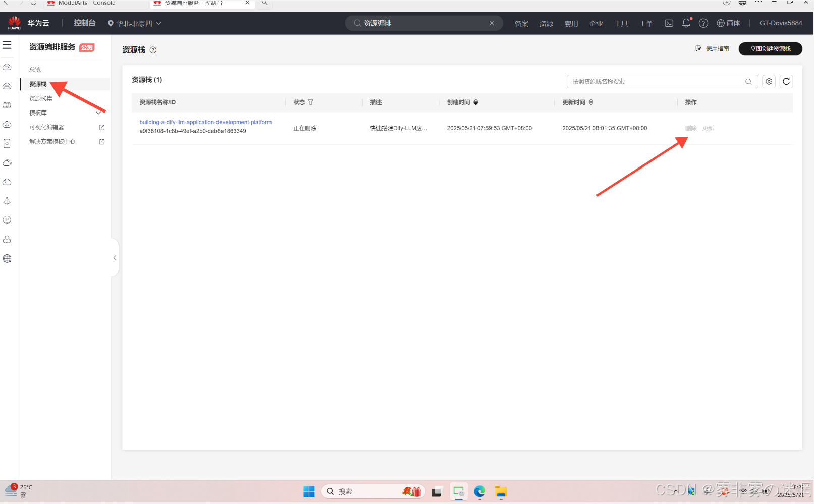Open the CloudShell terminal icon
The image size is (814, 504).
669,23
